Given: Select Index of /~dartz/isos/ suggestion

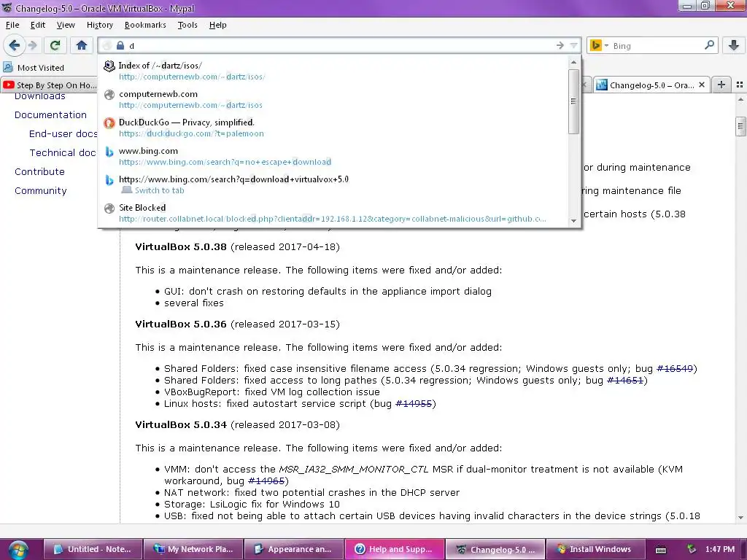Looking at the screenshot, I should click(333, 71).
